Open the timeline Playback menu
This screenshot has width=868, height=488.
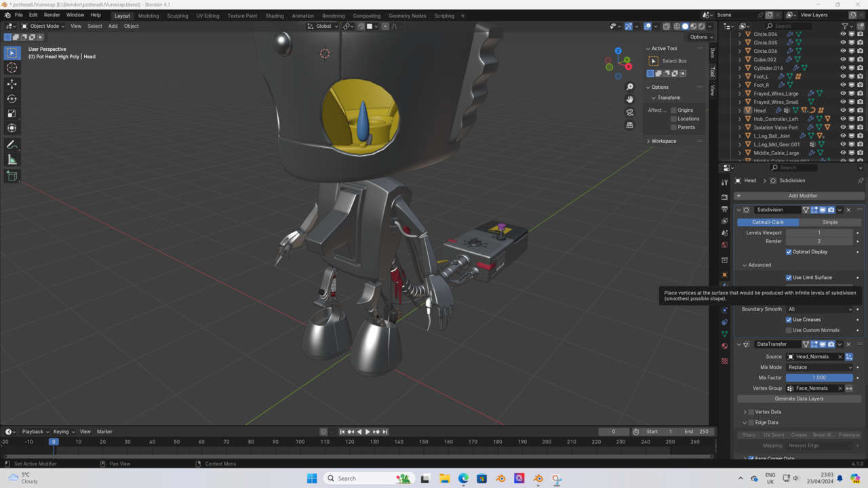click(35, 432)
